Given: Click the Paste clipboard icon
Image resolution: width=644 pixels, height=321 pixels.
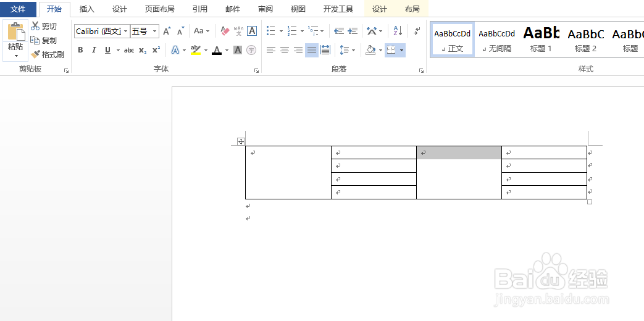Looking at the screenshot, I should (15, 31).
